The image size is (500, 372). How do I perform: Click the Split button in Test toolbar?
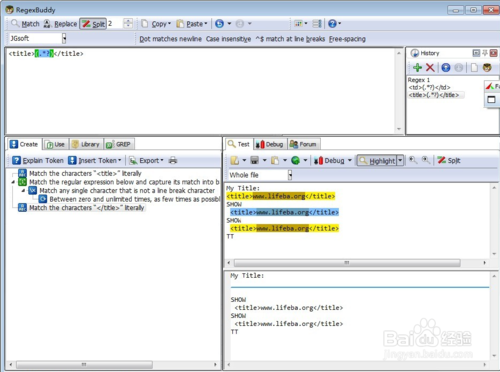[449, 161]
